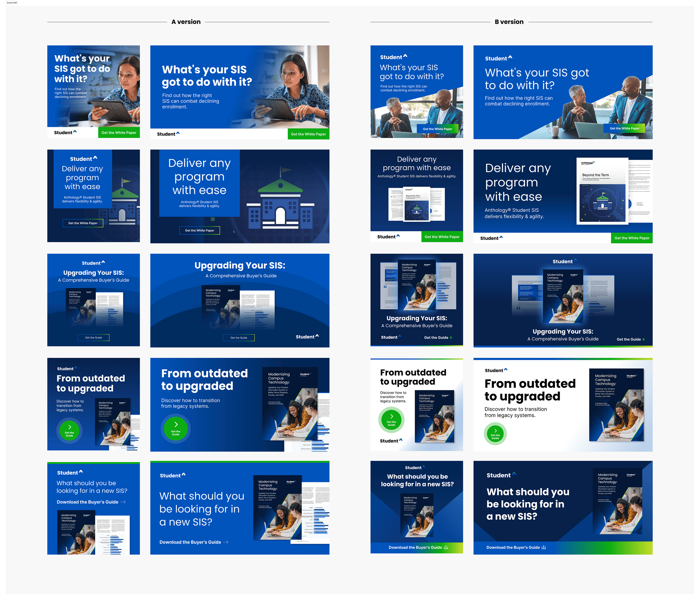Click outlined 'Get the White Paper' in wide A-version 'Deliver any program' banner
Image resolution: width=700 pixels, height=600 pixels.
point(199,230)
